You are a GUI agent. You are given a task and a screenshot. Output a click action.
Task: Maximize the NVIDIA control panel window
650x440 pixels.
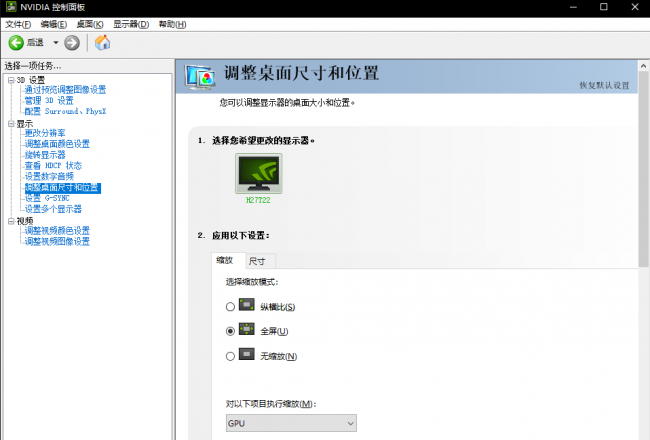coord(604,7)
